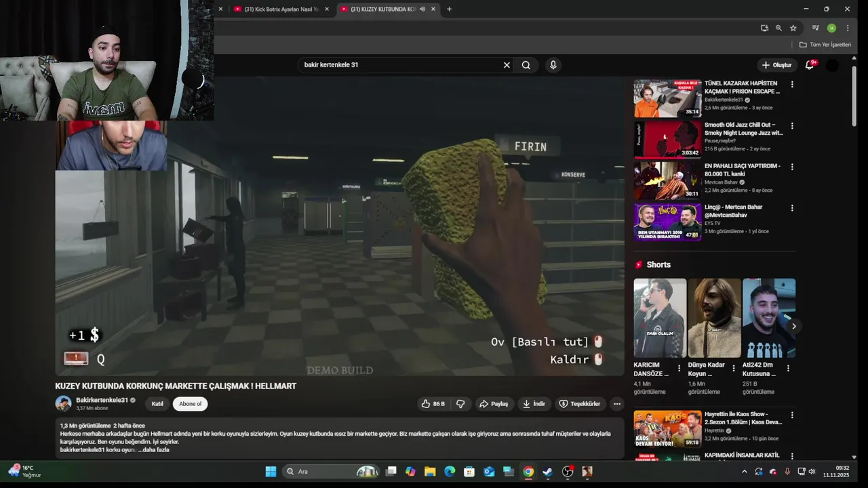Open the Windows Start menu

point(271,472)
